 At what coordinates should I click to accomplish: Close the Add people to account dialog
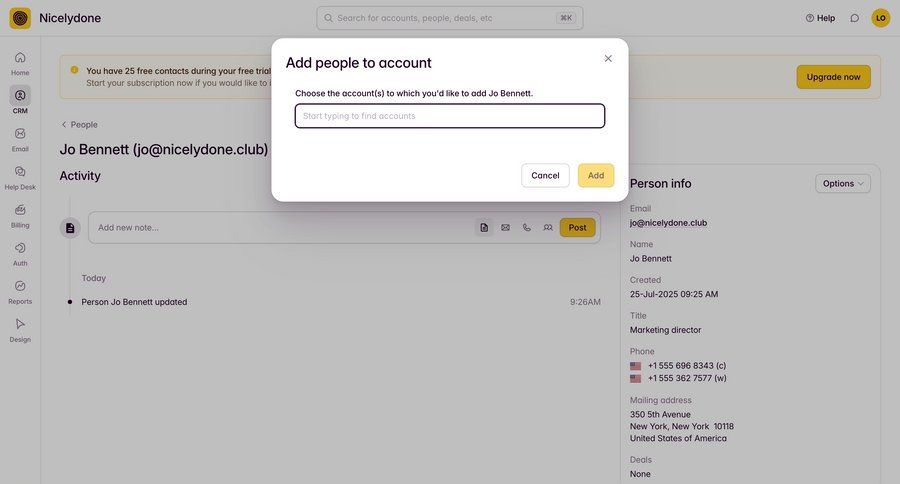(608, 59)
